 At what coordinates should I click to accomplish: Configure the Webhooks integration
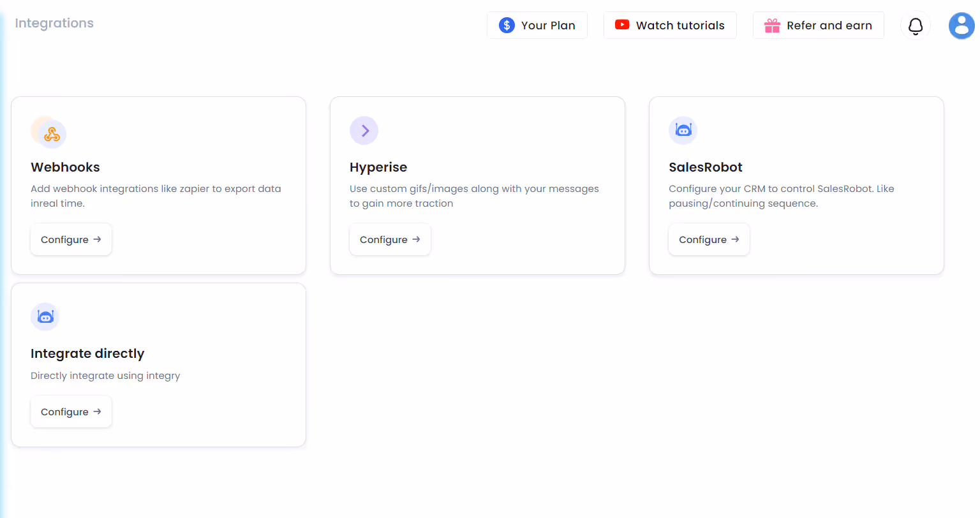(x=71, y=239)
